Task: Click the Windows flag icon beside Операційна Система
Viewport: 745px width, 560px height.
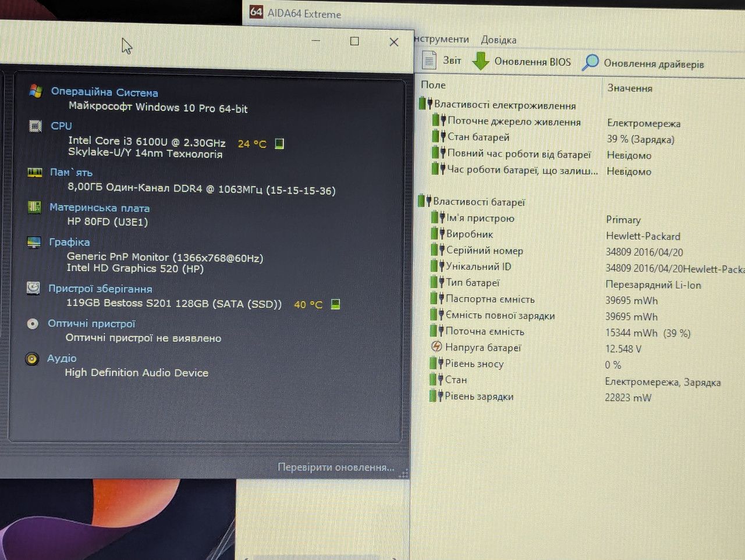Action: tap(36, 91)
